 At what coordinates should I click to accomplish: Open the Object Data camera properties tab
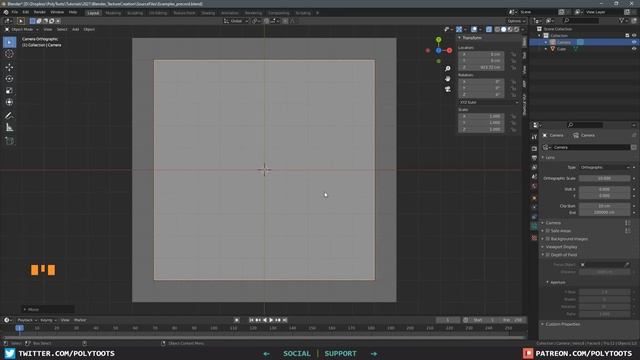(534, 227)
